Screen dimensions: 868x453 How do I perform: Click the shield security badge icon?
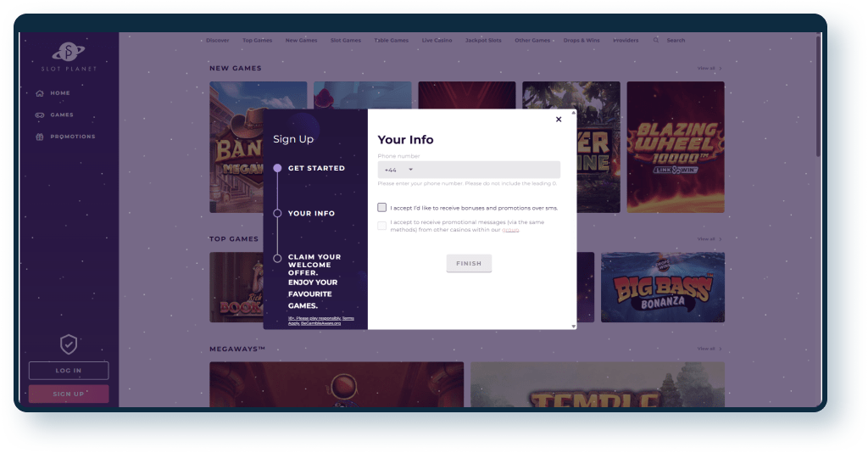(x=69, y=344)
